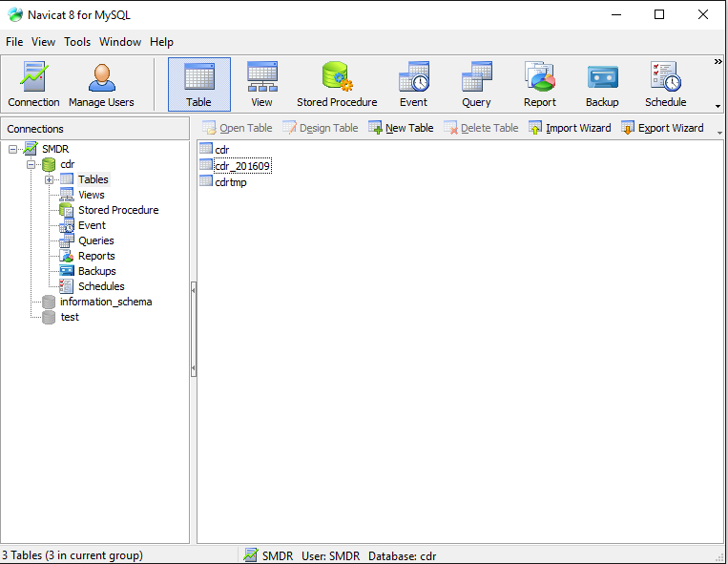
Task: Open the Query toolbar button
Action: (x=476, y=85)
